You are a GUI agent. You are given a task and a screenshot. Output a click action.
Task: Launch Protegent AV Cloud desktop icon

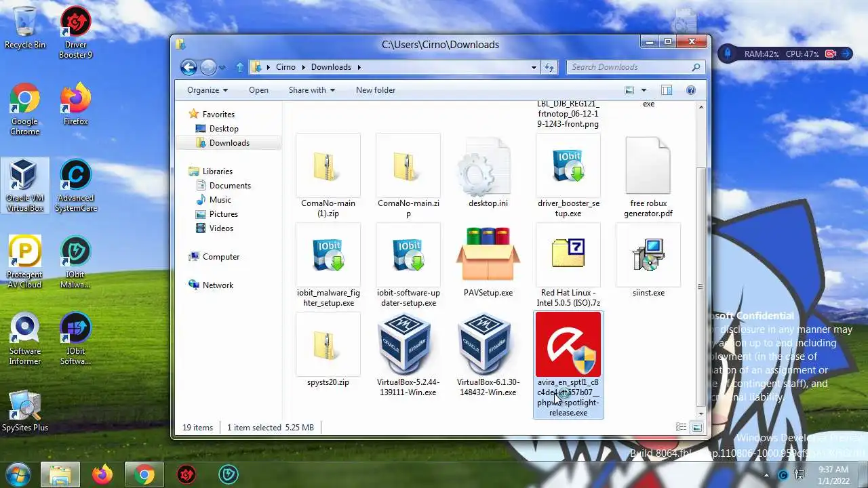tap(24, 262)
